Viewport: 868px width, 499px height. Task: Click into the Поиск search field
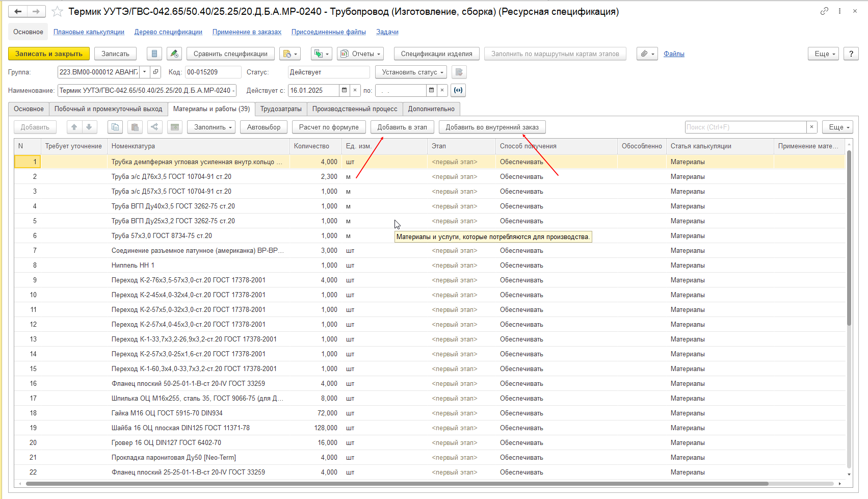[745, 127]
